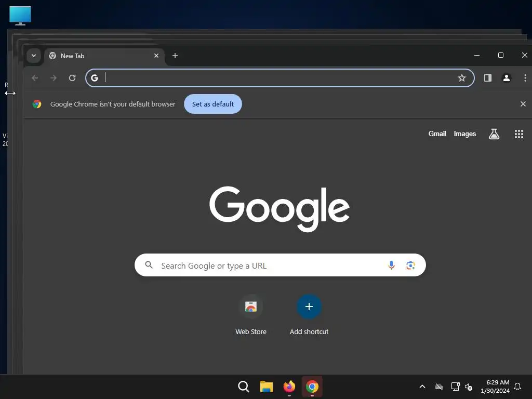Close the New Tab tab
532x399 pixels.
(156, 56)
